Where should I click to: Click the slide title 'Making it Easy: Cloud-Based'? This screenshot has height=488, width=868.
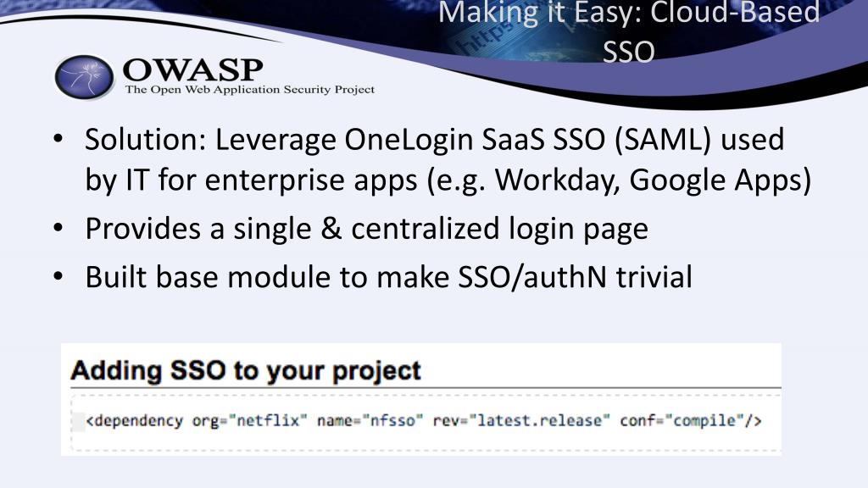(629, 12)
